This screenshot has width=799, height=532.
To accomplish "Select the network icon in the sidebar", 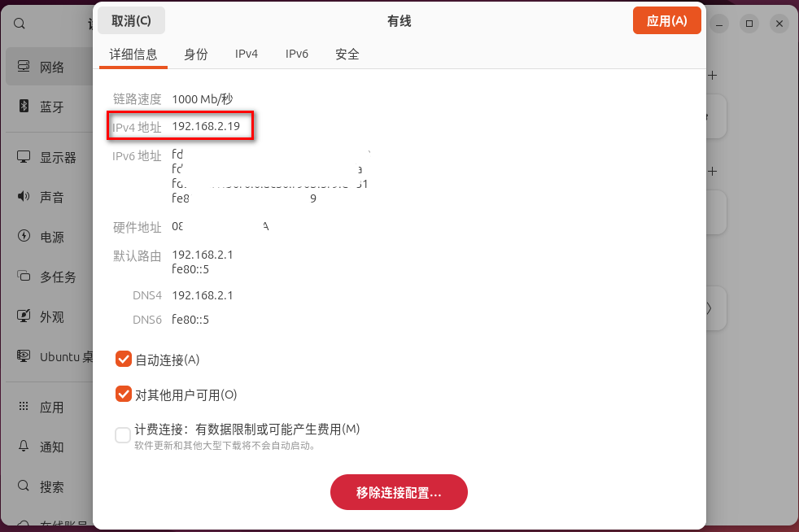I will point(24,66).
